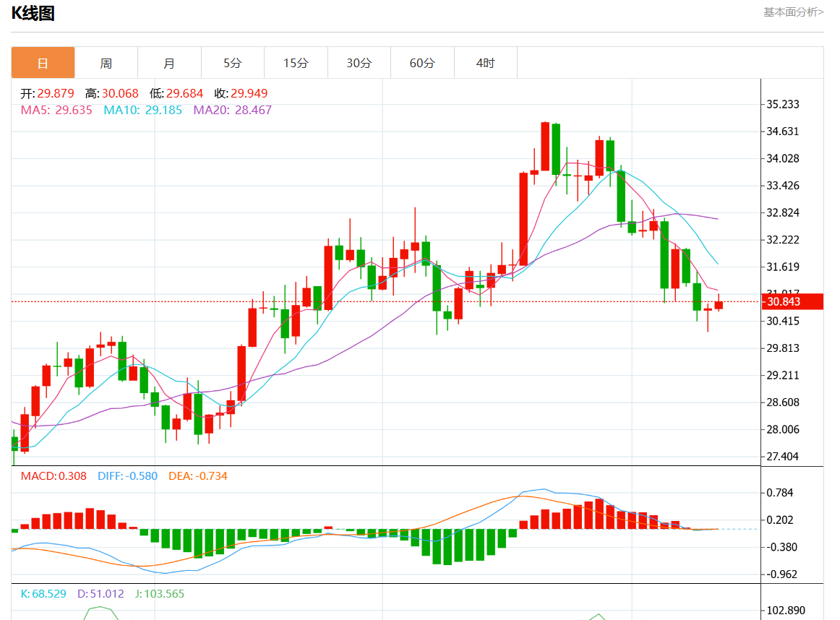
Task: Click the low price 29.684
Action: [x=185, y=94]
